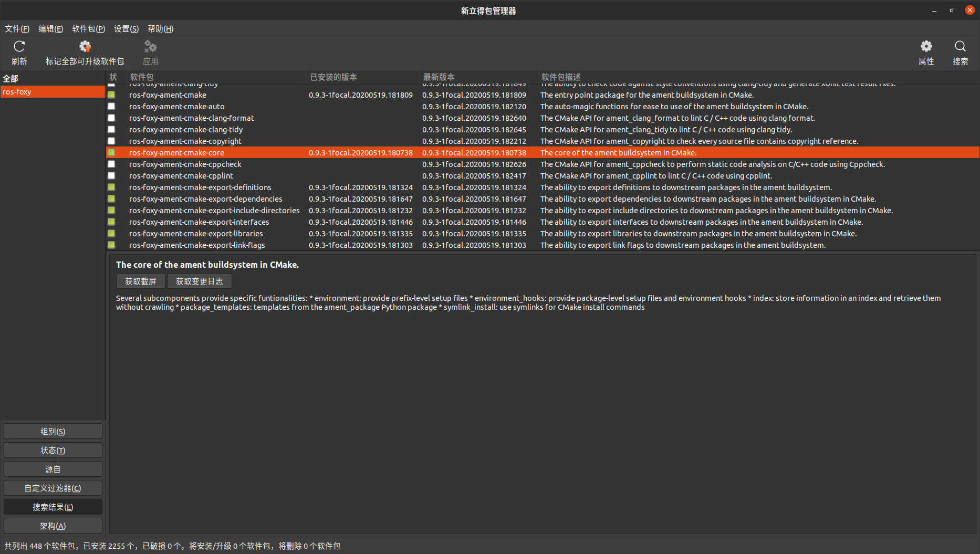Image resolution: width=980 pixels, height=554 pixels.
Task: Toggle the checkbox for ros-foxy-ament-cmake-auto
Action: pyautogui.click(x=111, y=106)
